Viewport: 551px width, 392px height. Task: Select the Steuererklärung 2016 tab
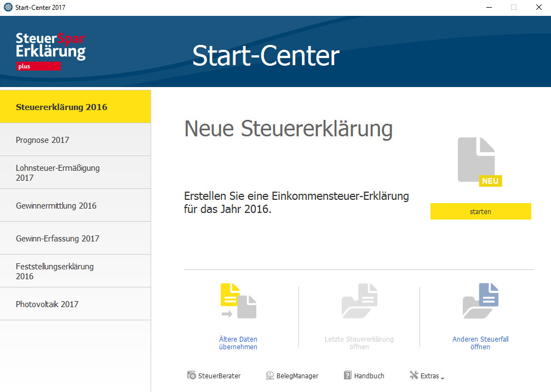pyautogui.click(x=75, y=107)
